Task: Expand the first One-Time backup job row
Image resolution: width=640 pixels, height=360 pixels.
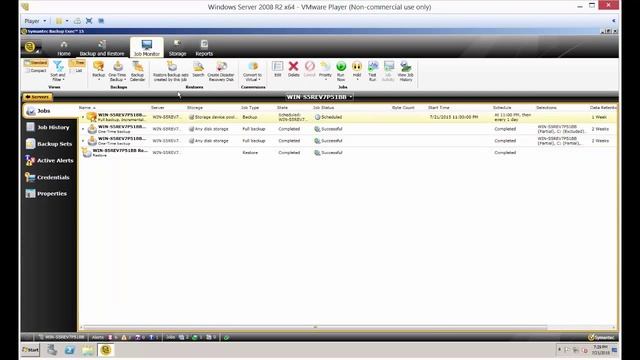Action: tap(83, 129)
